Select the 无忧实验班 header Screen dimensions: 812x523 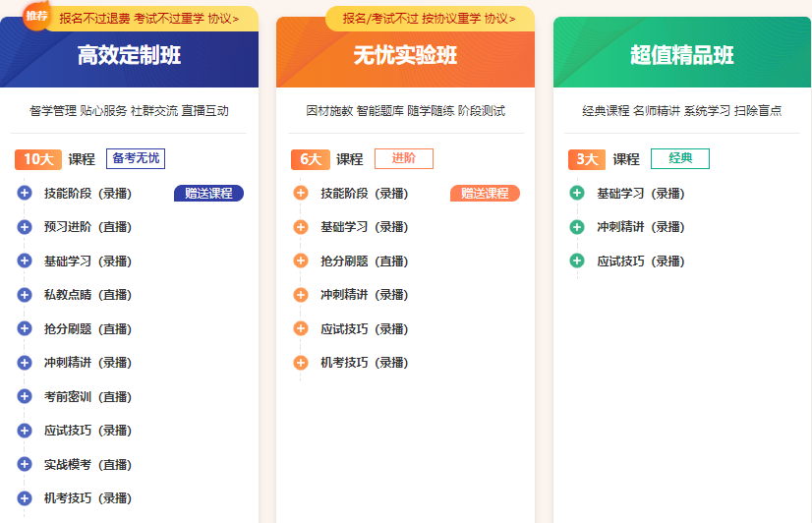pos(405,56)
